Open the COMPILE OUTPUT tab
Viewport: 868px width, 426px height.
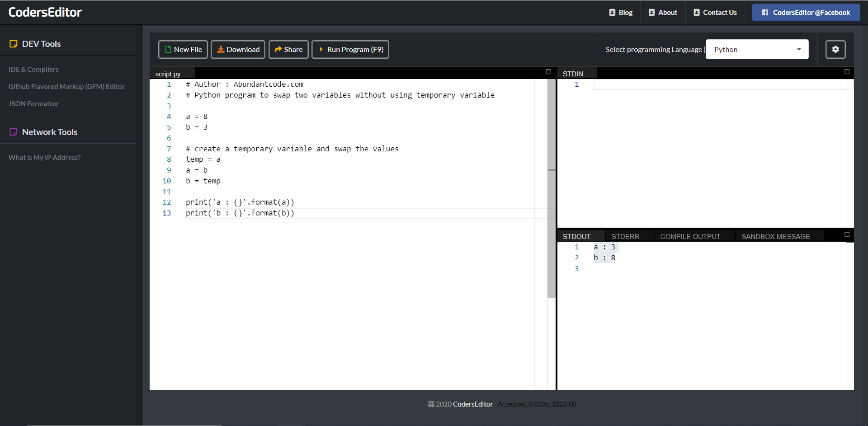coord(690,236)
